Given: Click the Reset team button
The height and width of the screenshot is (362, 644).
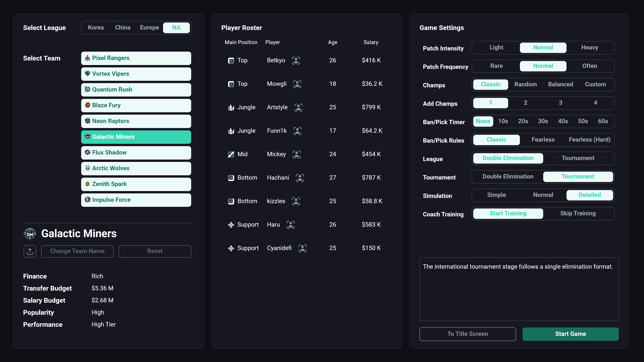Looking at the screenshot, I should (x=155, y=251).
